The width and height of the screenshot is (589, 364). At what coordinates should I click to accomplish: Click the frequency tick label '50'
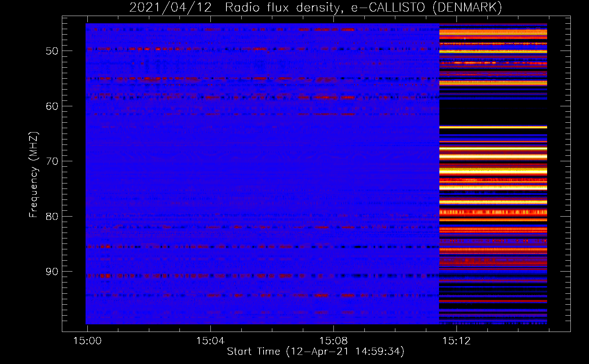(52, 51)
